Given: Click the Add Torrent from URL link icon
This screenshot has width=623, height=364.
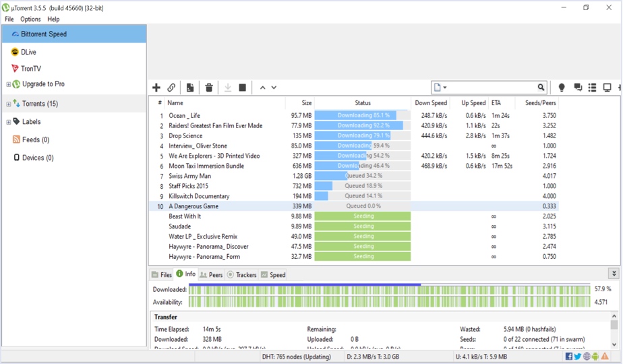Looking at the screenshot, I should 172,88.
